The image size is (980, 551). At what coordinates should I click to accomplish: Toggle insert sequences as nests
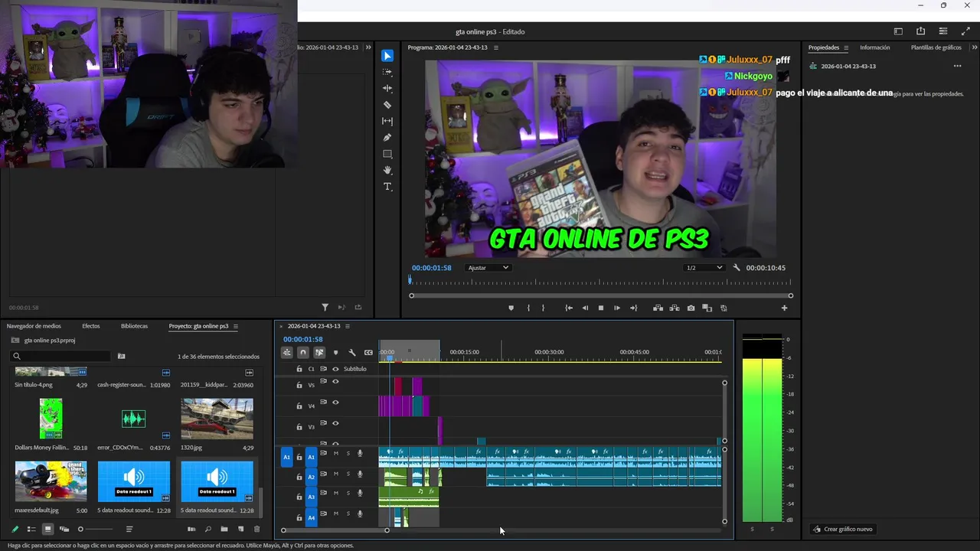coord(286,353)
